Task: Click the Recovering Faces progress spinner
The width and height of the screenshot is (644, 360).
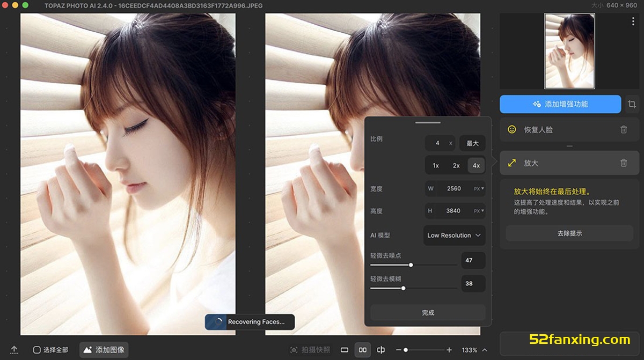Action: click(217, 322)
